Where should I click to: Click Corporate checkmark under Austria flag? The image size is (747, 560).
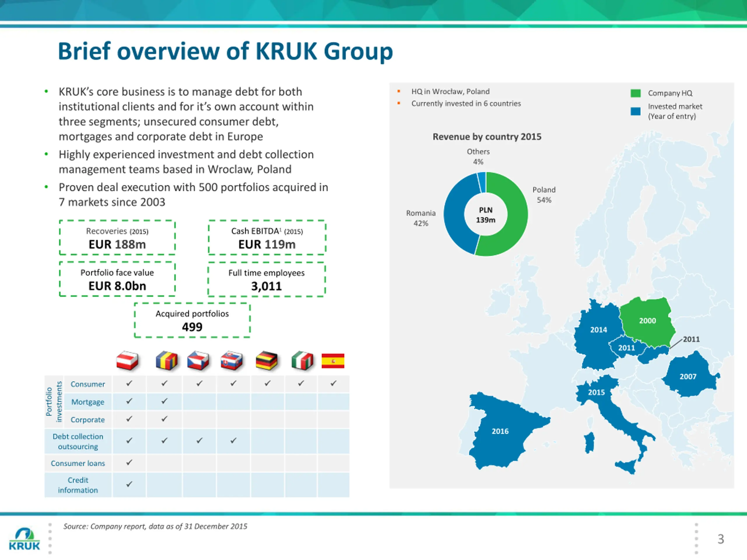tap(129, 419)
